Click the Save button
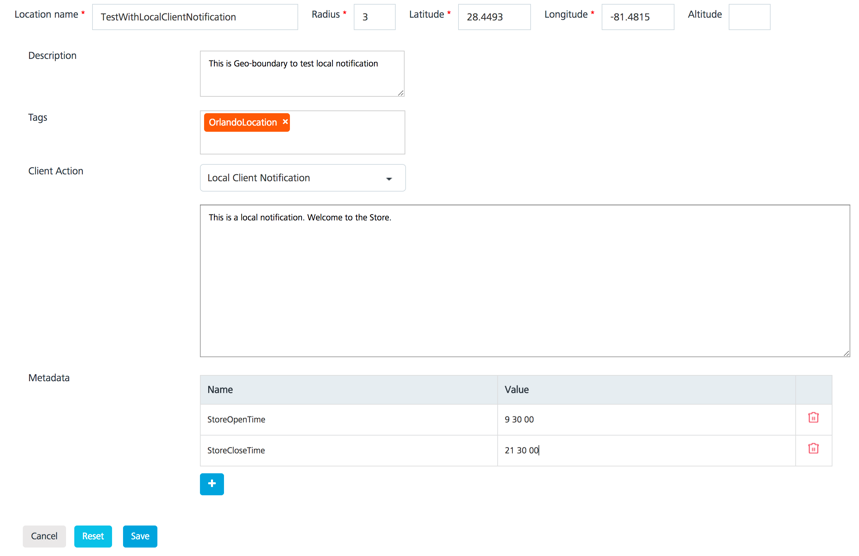 coord(140,536)
